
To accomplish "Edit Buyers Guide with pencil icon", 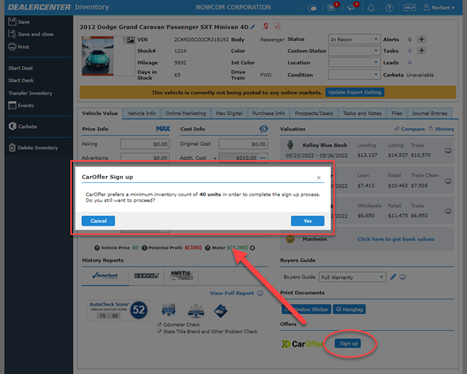I will [x=393, y=277].
